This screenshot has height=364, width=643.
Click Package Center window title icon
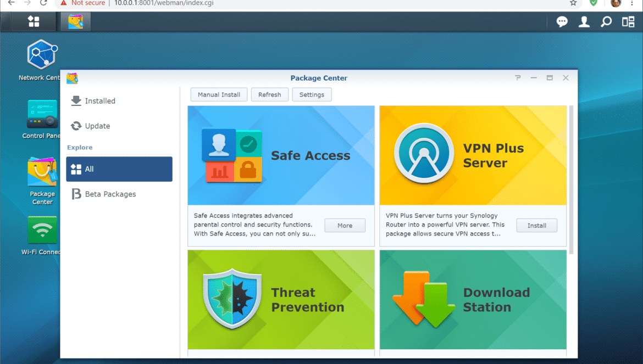pos(72,78)
